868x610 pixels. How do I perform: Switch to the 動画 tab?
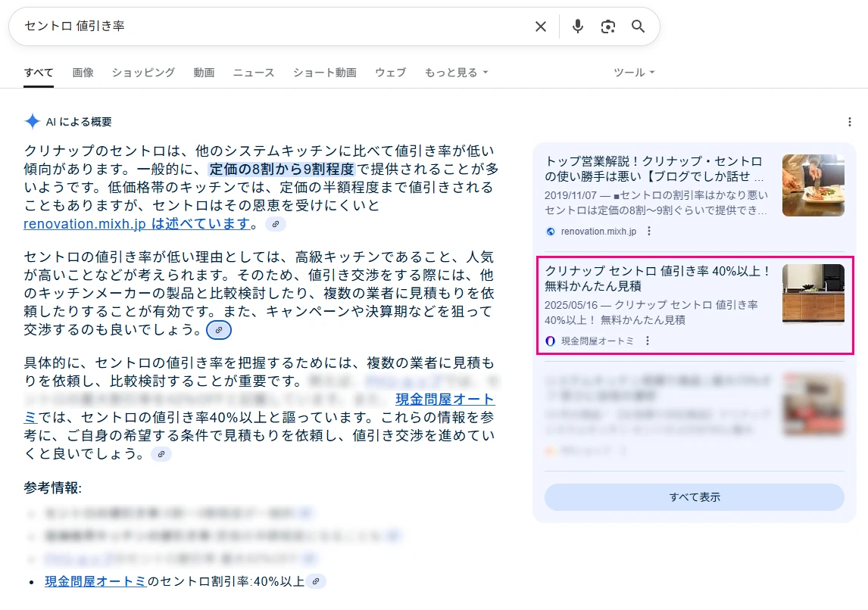tap(204, 73)
